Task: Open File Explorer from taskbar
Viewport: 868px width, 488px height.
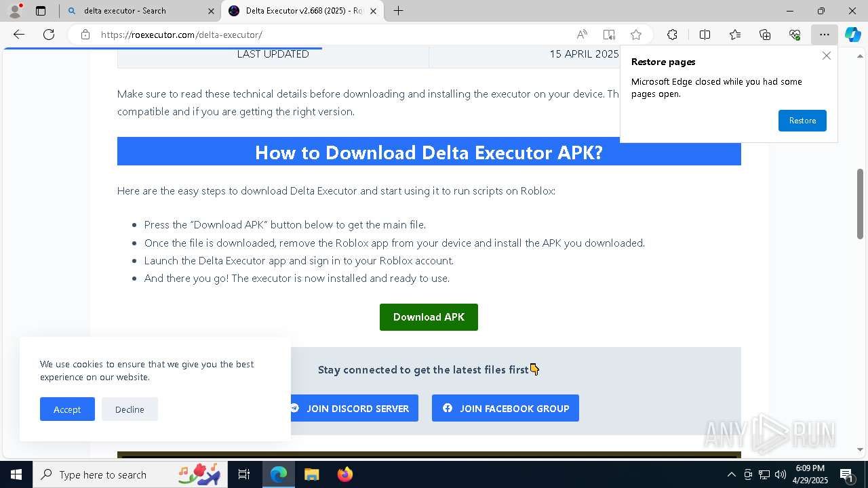Action: 311,474
